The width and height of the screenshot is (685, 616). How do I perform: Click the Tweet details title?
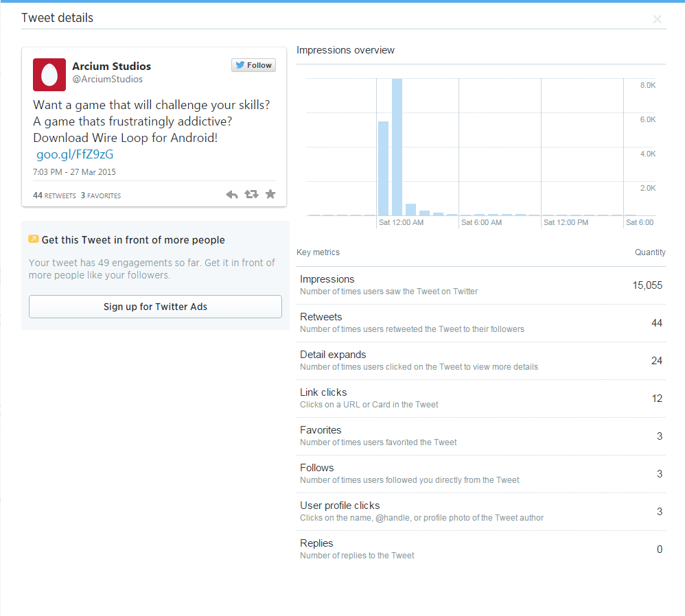57,18
